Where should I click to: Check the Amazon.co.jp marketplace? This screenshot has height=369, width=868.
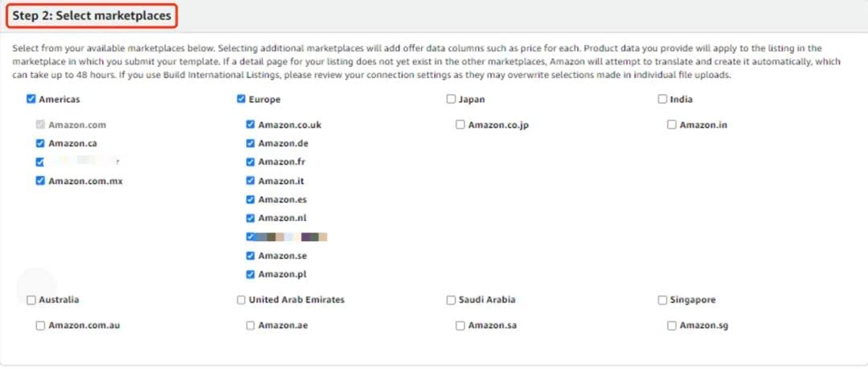click(x=461, y=125)
